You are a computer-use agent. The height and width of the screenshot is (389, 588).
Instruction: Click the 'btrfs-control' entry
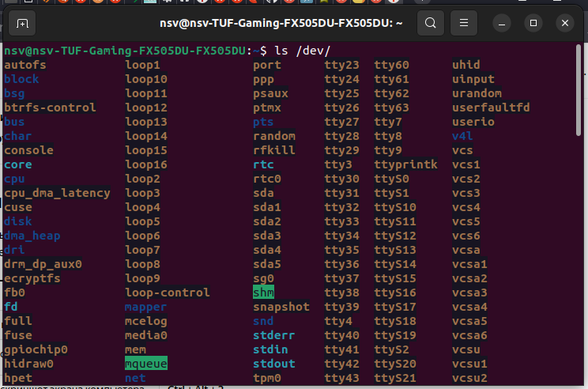[50, 108]
